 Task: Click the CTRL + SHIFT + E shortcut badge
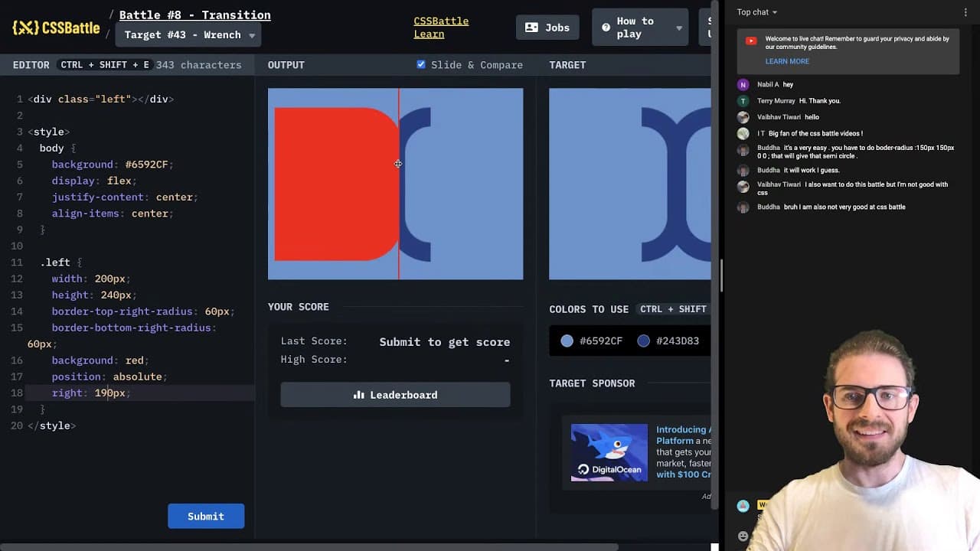click(105, 65)
